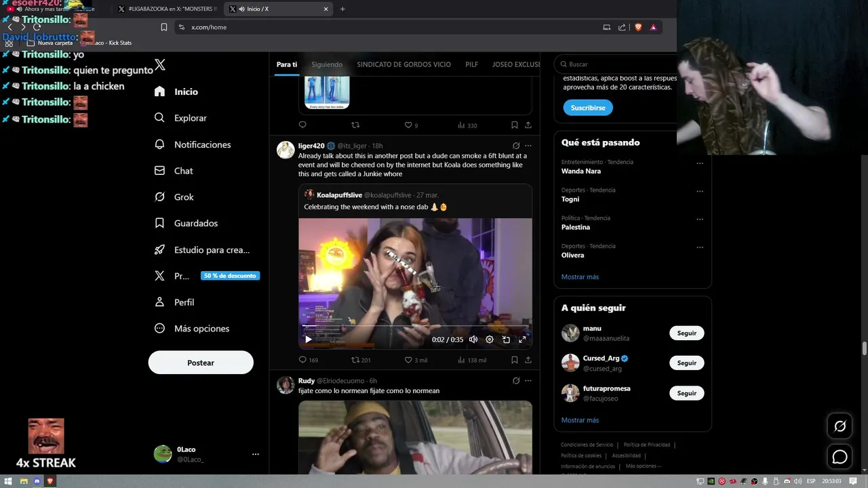Play the Koalapuffslive video
Screen dimensions: 868x488
309,340
